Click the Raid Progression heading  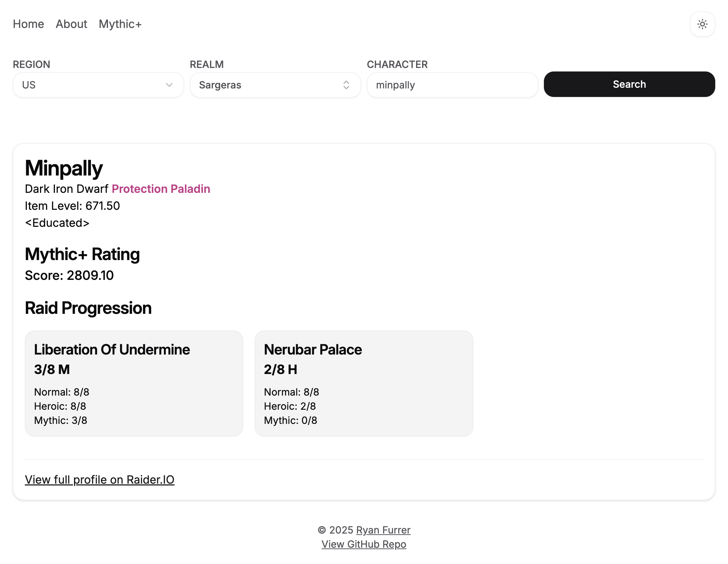pyautogui.click(x=88, y=308)
